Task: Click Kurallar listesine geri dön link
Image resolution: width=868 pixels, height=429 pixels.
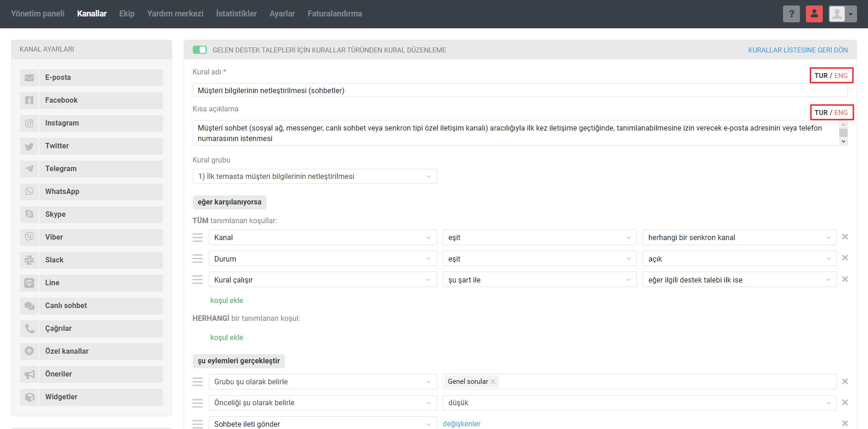Action: pos(798,50)
